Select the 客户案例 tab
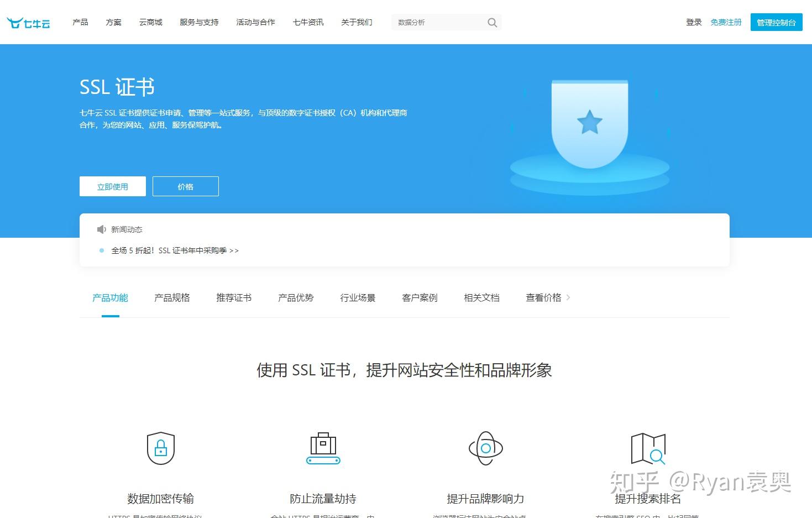The width and height of the screenshot is (812, 518). (420, 298)
